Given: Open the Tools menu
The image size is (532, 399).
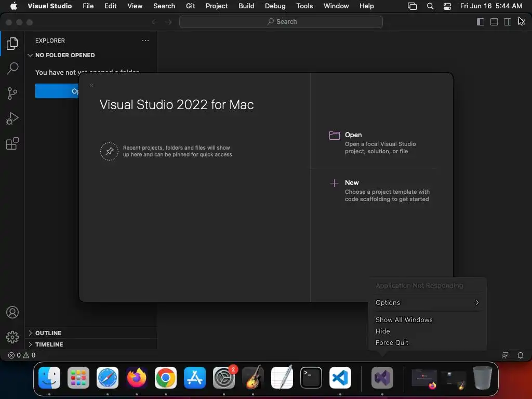Looking at the screenshot, I should point(304,6).
